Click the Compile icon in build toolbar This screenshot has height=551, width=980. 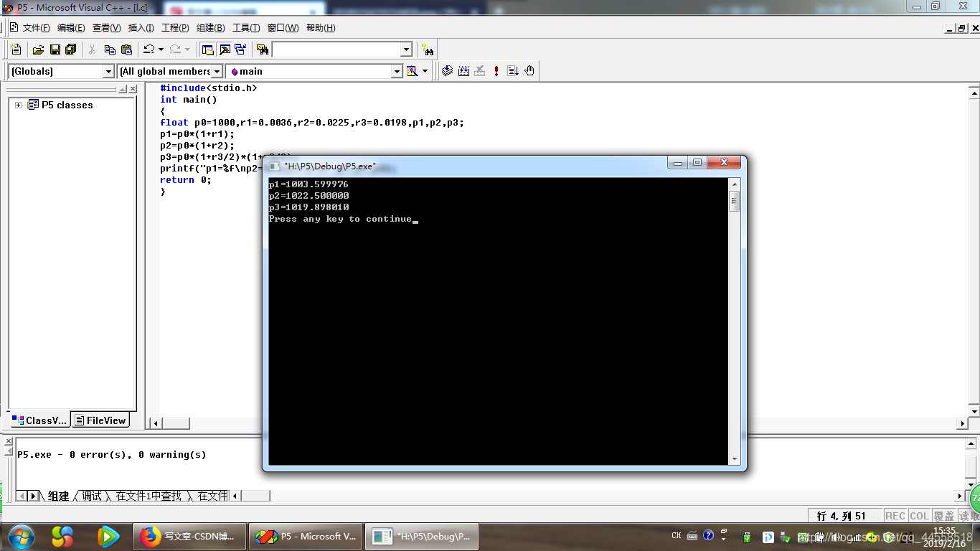(x=447, y=71)
